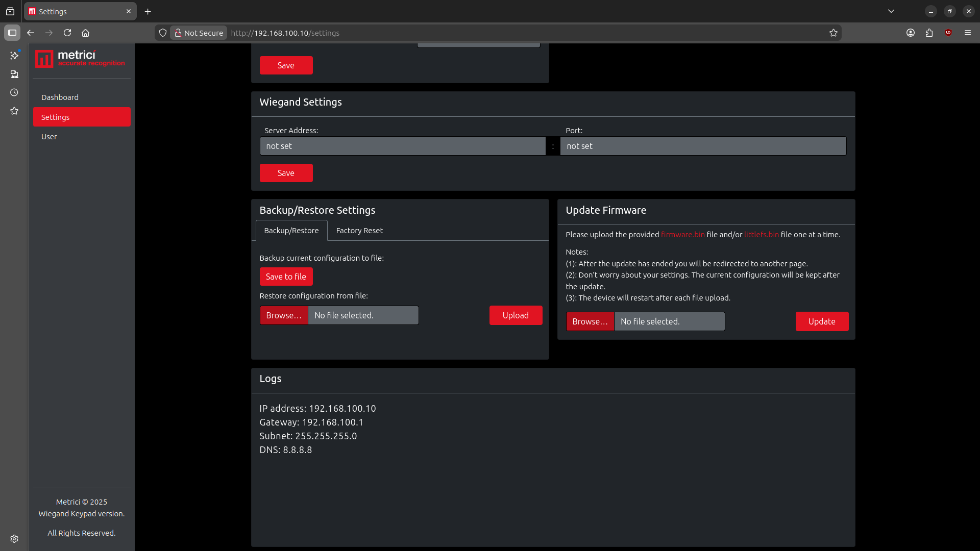Viewport: 980px width, 551px height.
Task: Click the Wiegand Server Address field
Action: tap(403, 146)
